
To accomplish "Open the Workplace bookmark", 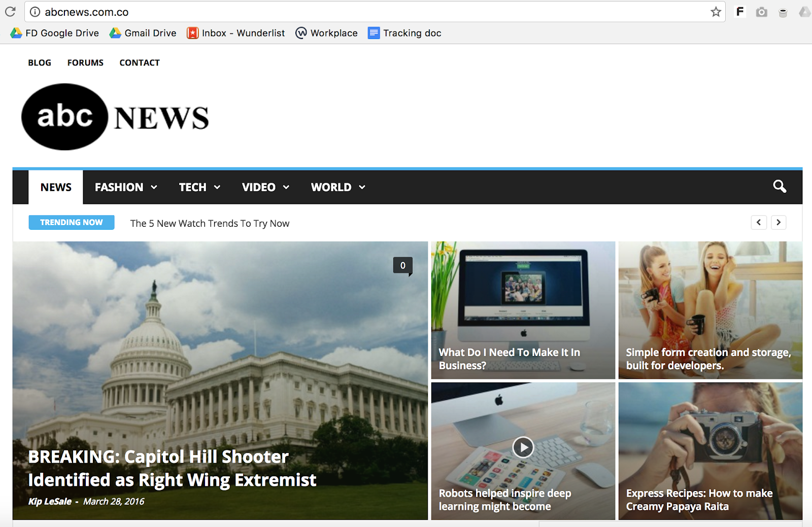I will (x=326, y=33).
